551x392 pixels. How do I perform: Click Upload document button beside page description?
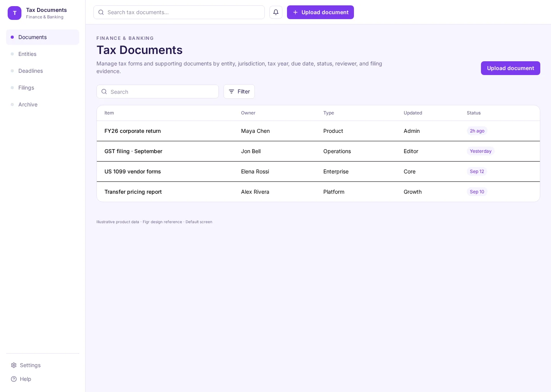[510, 68]
